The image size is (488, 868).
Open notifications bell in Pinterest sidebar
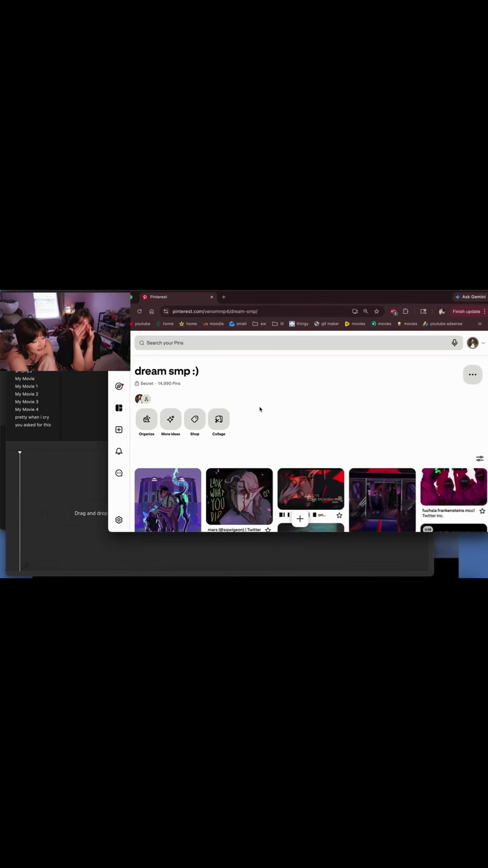click(x=119, y=451)
